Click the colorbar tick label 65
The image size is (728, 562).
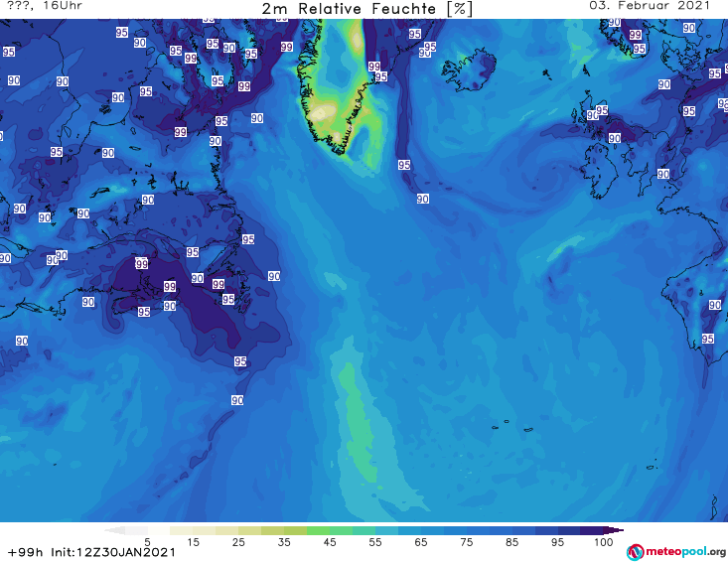(421, 542)
